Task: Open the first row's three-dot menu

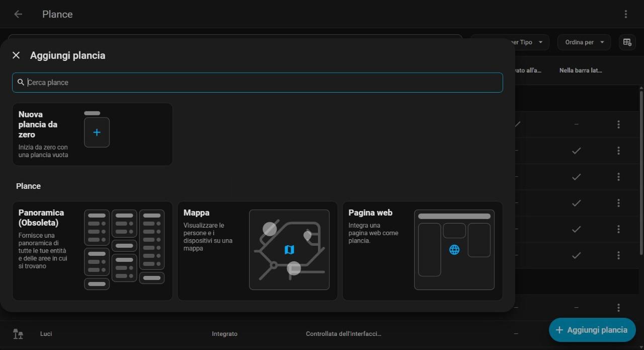Action: coord(618,124)
